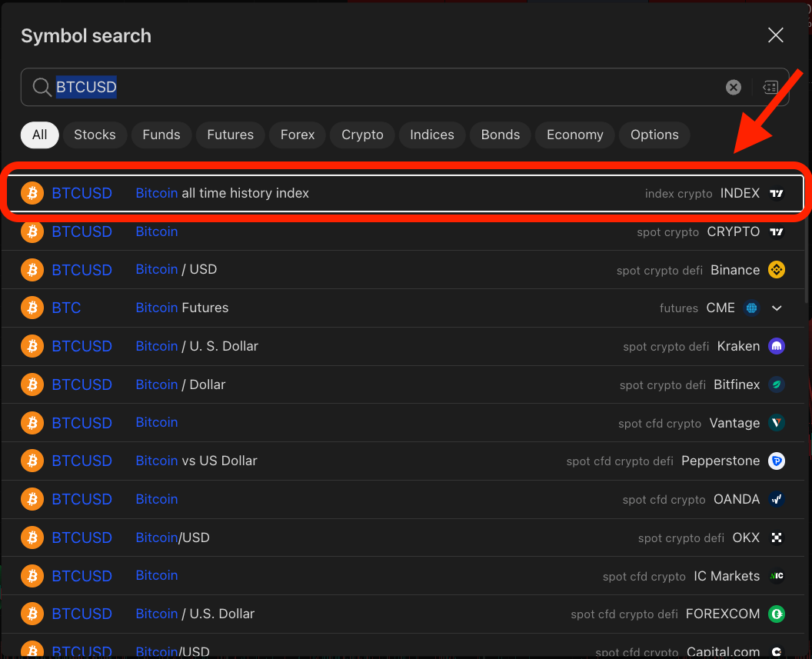Click Bitcoin icon in Binance row
This screenshot has height=659, width=812.
coord(32,270)
